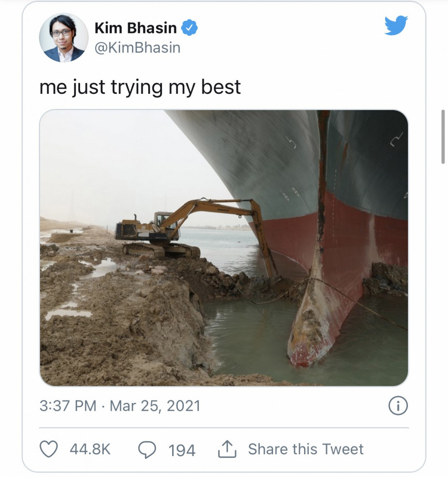Viewport: 448px width, 477px height.
Task: Open the @KimBhasin handle link
Action: point(138,48)
